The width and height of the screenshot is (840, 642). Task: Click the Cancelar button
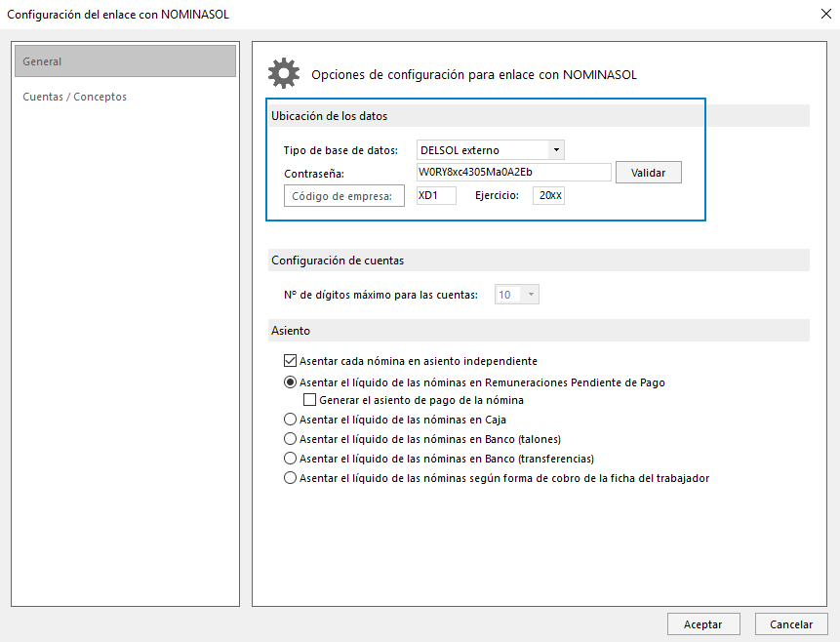[x=791, y=624]
